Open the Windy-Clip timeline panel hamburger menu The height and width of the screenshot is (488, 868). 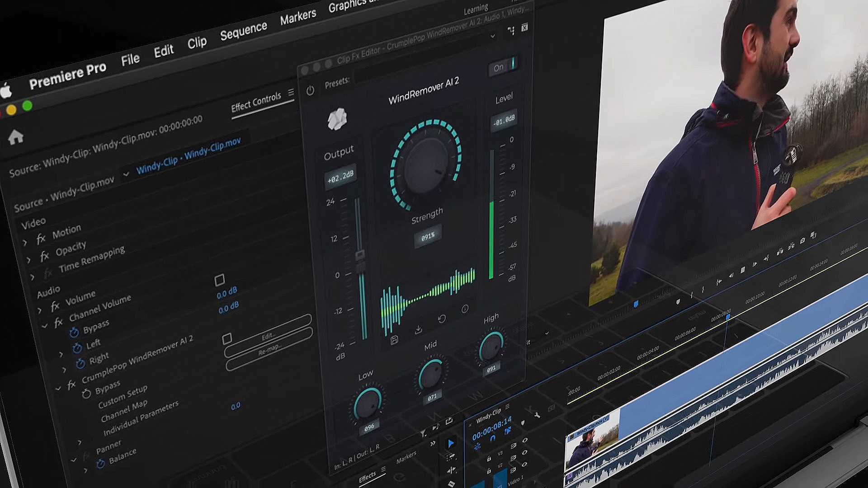coord(508,406)
